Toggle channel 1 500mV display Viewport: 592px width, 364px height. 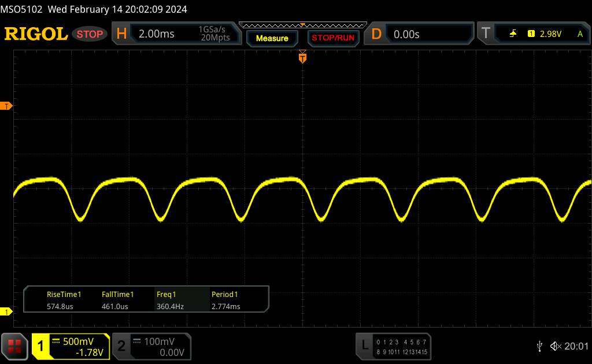(x=71, y=346)
